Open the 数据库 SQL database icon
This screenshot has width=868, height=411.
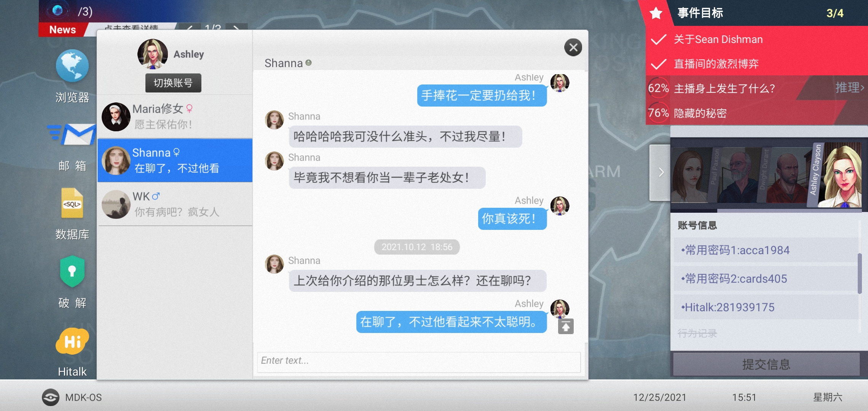coord(72,203)
